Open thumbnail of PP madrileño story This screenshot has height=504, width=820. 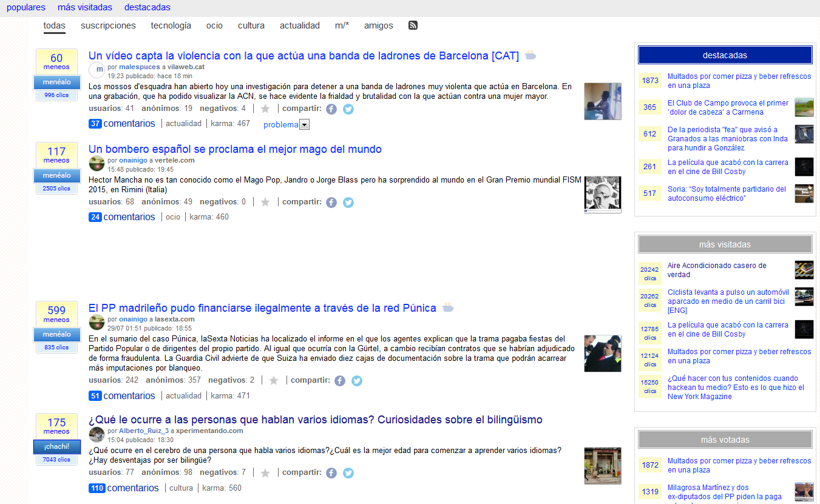[603, 353]
